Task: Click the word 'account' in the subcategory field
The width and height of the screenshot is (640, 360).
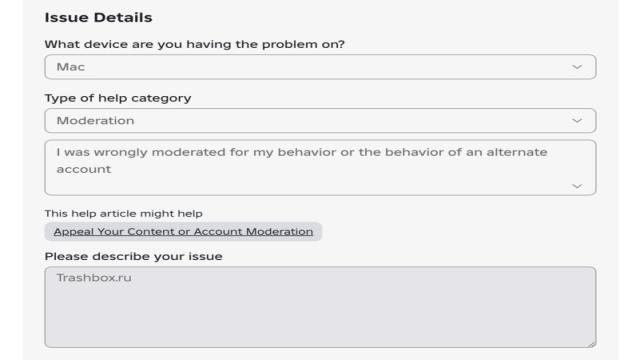Action: point(84,169)
